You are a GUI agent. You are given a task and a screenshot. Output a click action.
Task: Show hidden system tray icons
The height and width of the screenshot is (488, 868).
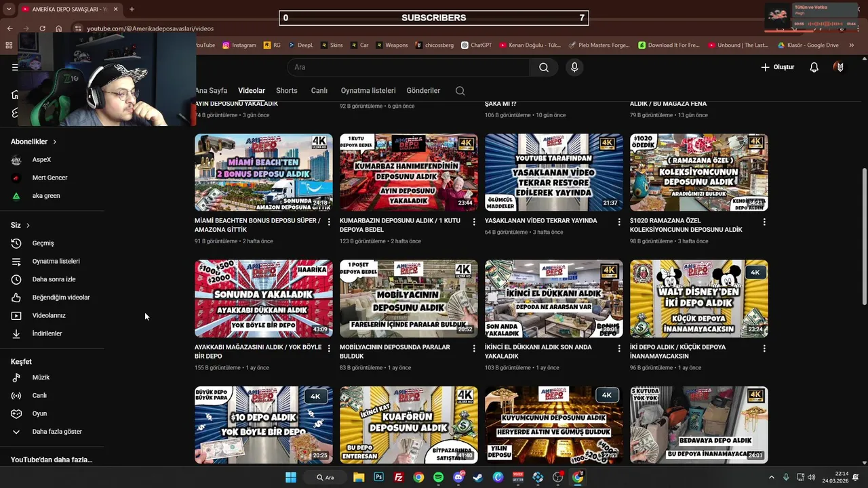tap(771, 477)
